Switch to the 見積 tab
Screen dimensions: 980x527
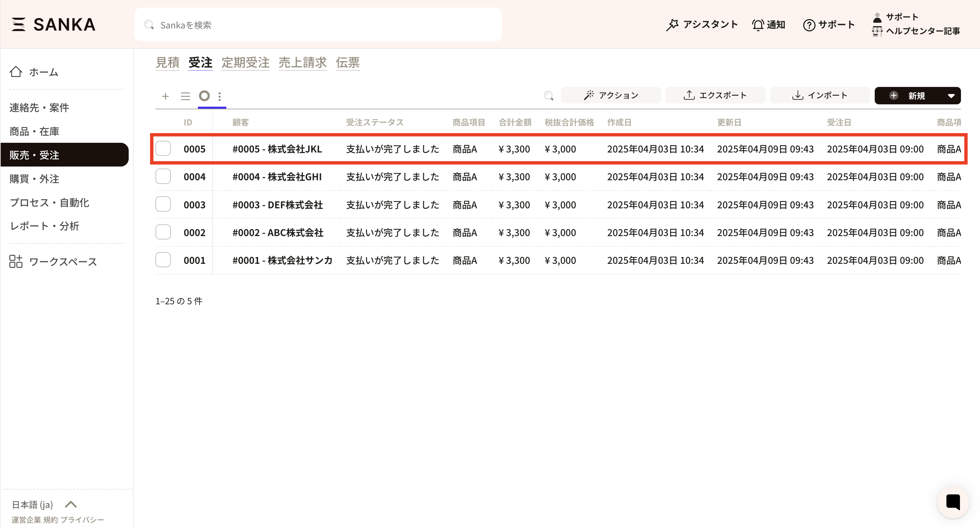(167, 63)
